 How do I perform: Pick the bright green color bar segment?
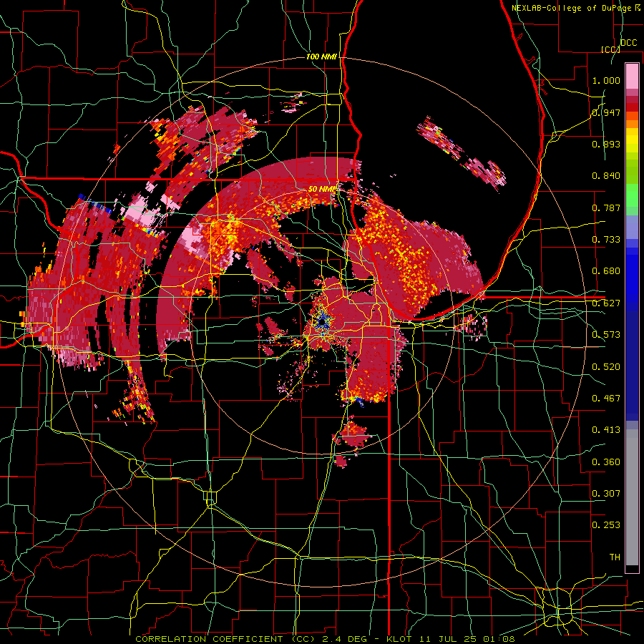point(632,196)
